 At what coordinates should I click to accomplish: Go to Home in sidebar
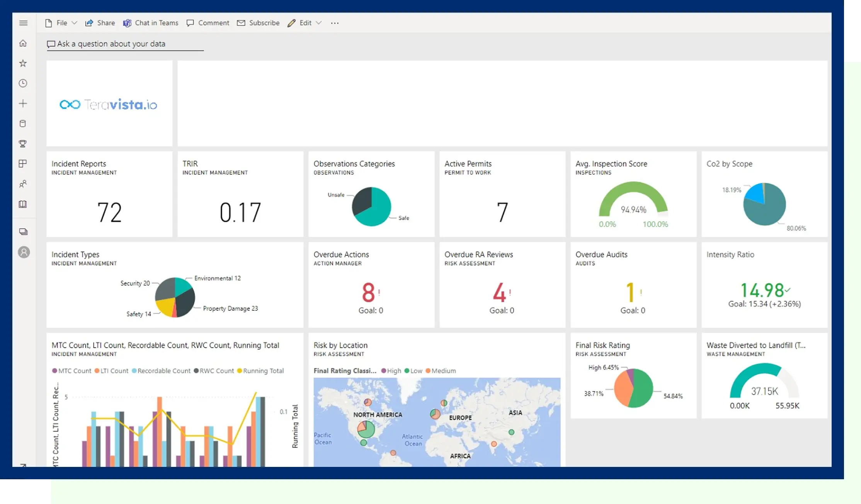tap(23, 43)
